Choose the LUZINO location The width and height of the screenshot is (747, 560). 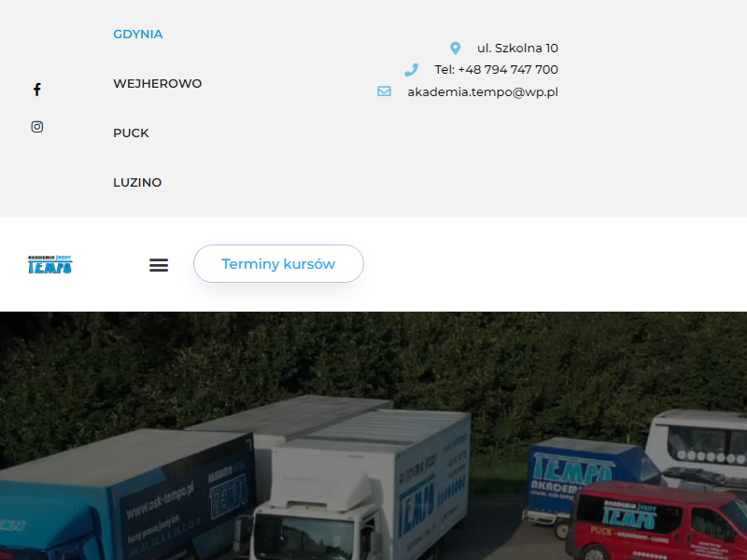137,183
